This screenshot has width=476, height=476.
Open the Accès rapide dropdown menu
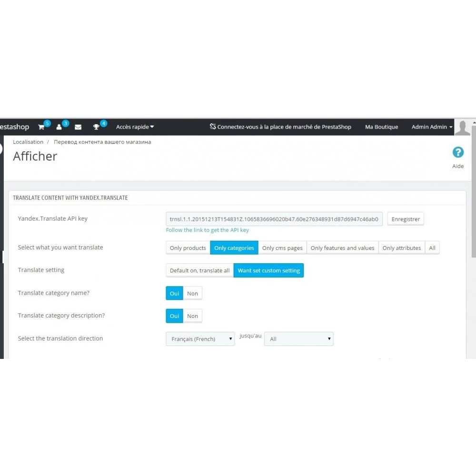pos(135,127)
